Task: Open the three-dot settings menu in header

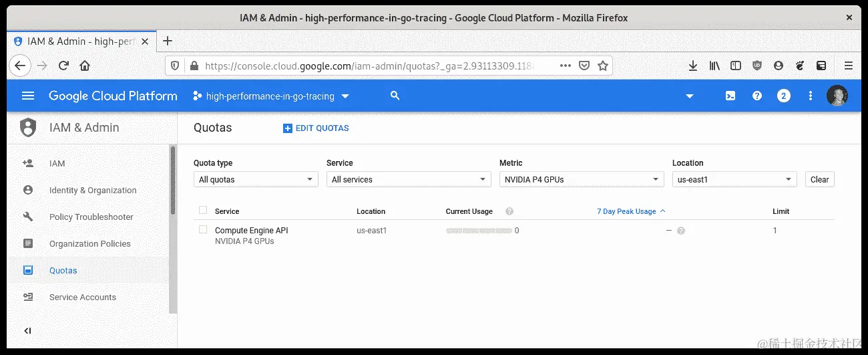Action: coord(811,96)
